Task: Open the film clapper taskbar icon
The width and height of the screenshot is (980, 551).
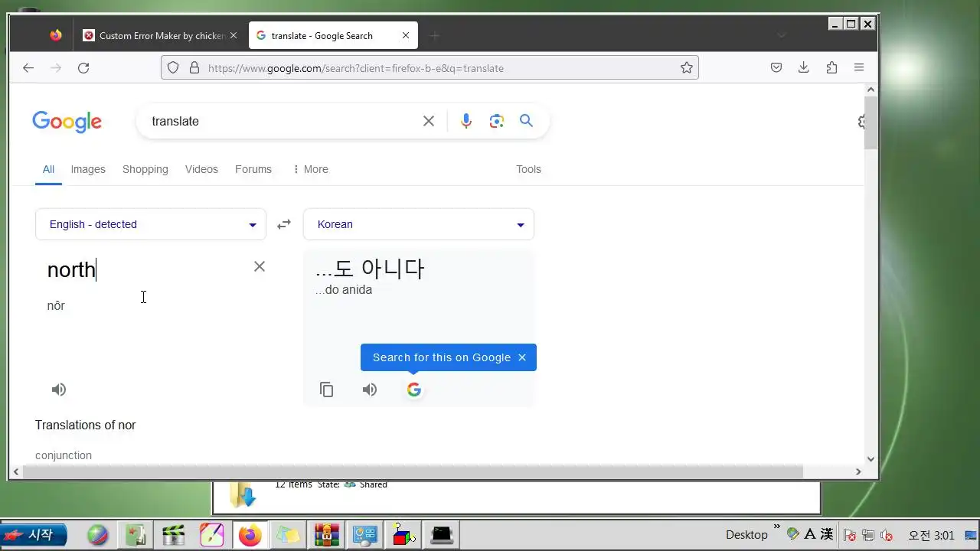Action: click(174, 535)
